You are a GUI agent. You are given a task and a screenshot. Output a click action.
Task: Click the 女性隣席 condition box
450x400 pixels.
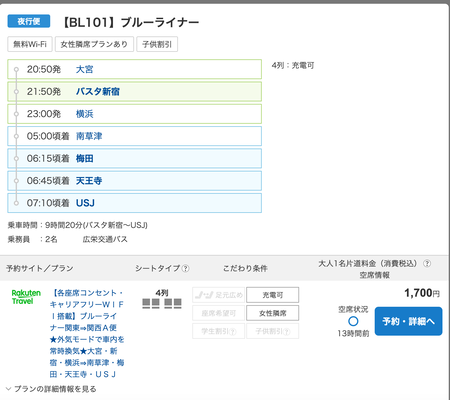point(273,313)
